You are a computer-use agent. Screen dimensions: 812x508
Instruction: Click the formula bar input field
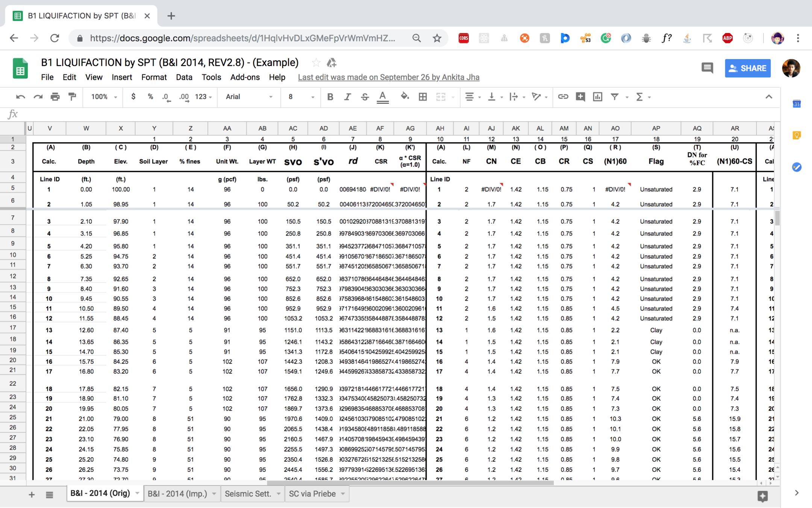[376, 114]
